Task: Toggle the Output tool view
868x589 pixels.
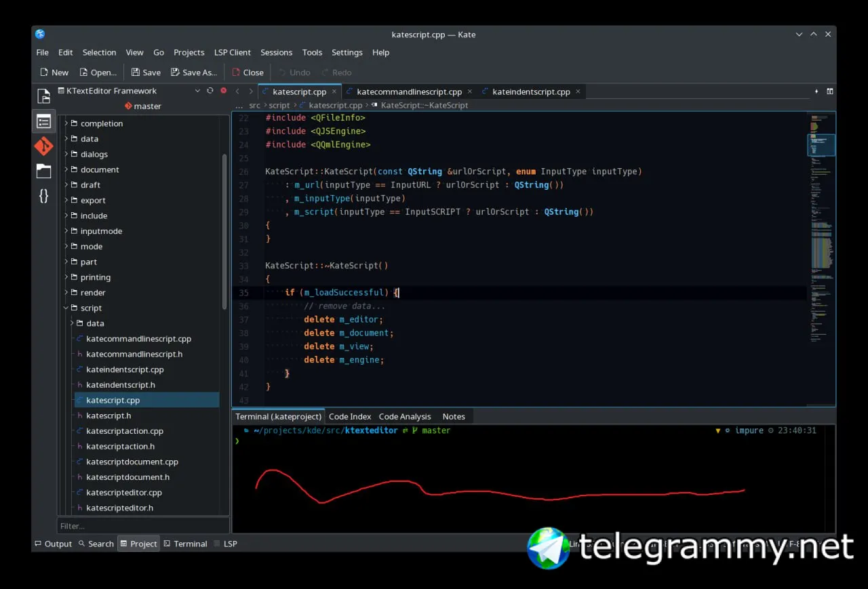Action: coord(53,544)
